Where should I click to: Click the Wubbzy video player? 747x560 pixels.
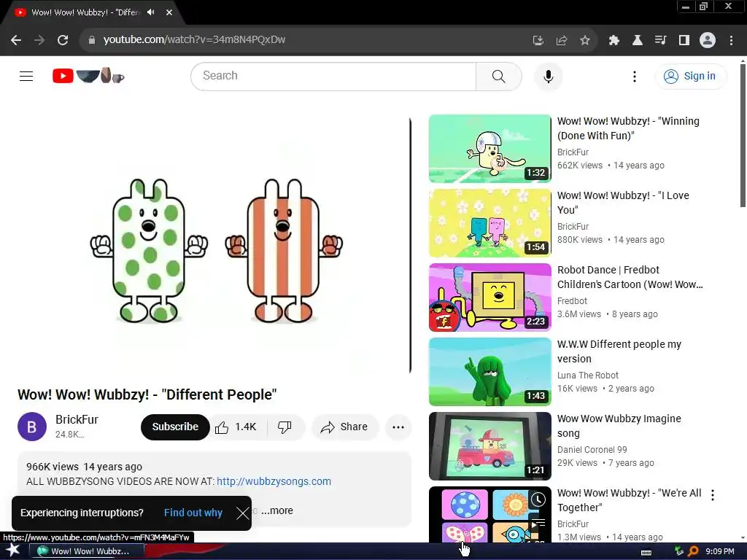(214, 245)
